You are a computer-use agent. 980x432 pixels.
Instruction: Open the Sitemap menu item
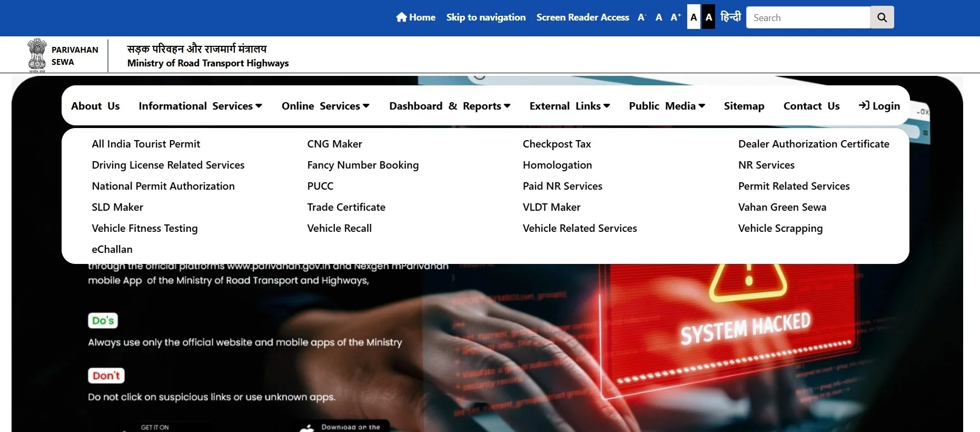tap(744, 106)
